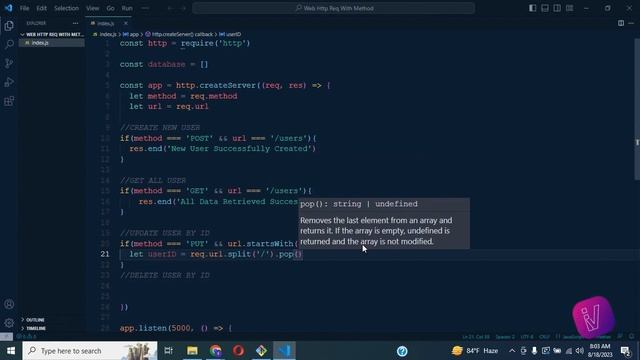Image resolution: width=640 pixels, height=360 pixels.
Task: Click the customize layout icon
Action: [x=569, y=8]
